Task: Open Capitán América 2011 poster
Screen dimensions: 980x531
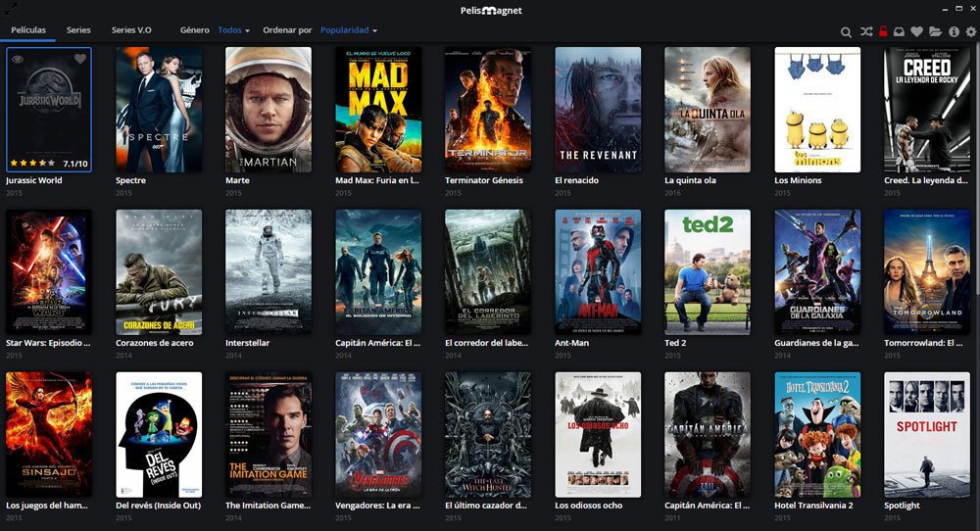Action: click(x=707, y=435)
